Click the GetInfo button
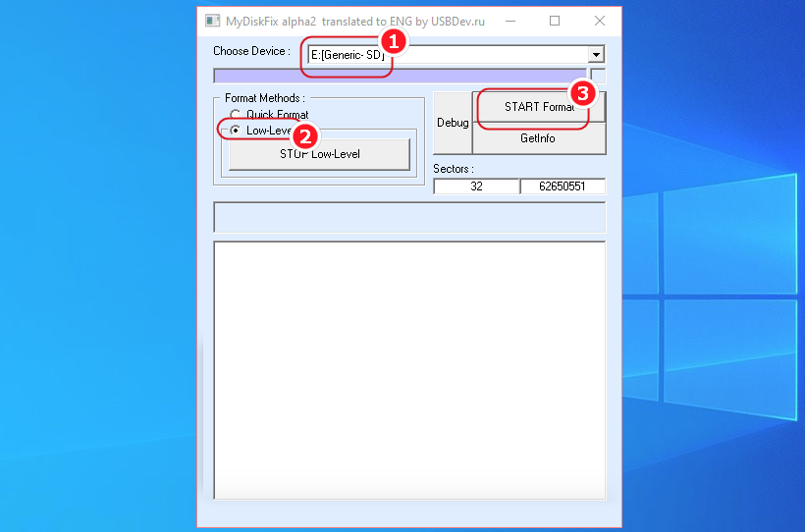805x532 pixels. tap(538, 139)
